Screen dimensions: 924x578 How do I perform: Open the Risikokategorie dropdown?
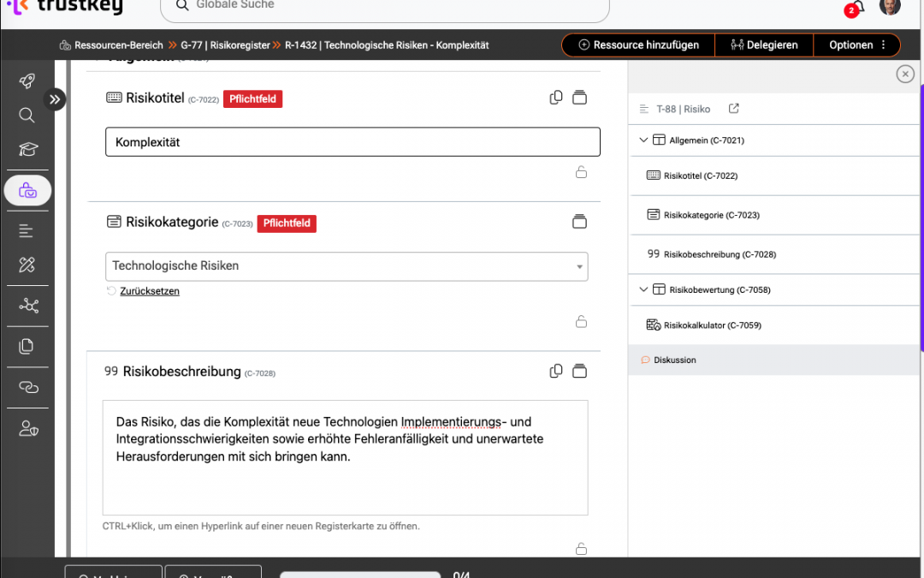coord(346,266)
